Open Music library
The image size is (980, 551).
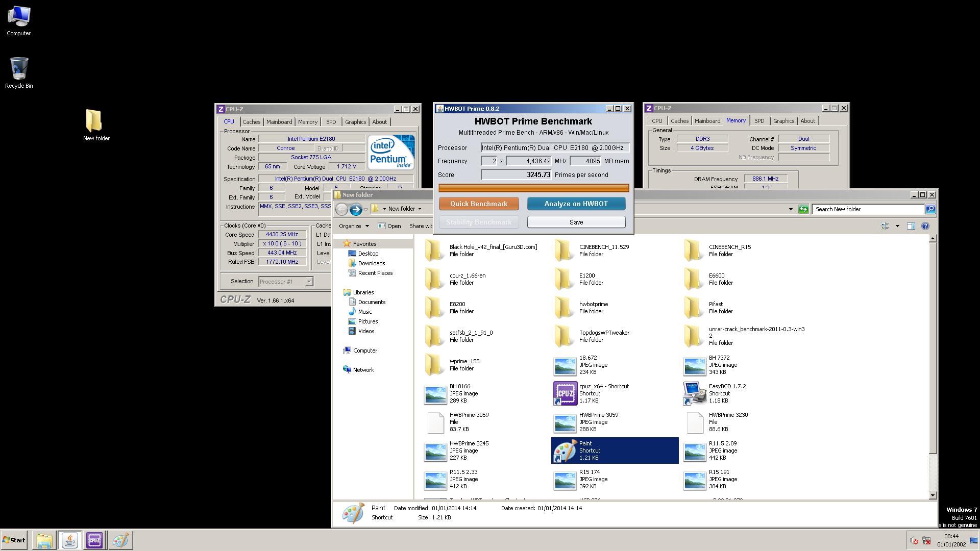[364, 312]
